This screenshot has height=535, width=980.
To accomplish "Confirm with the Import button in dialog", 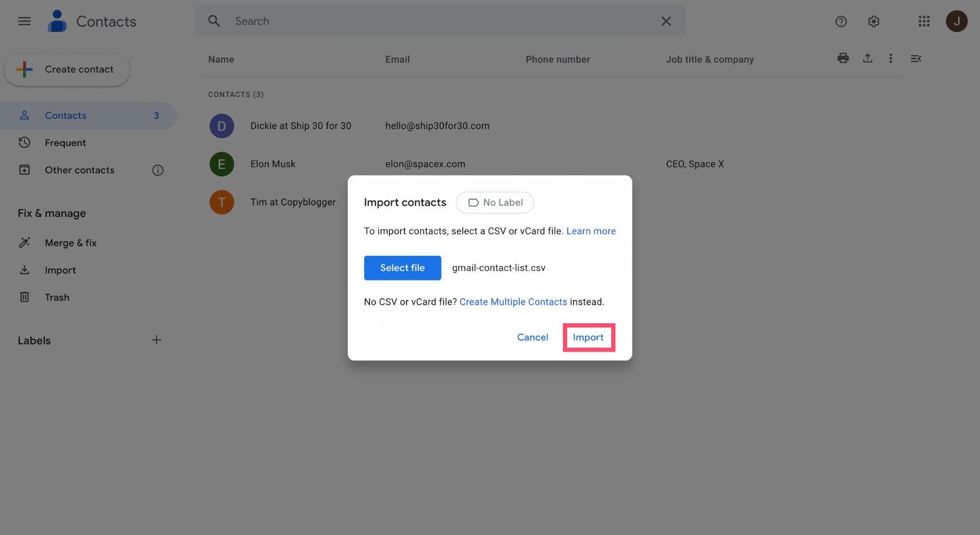I will [x=589, y=337].
